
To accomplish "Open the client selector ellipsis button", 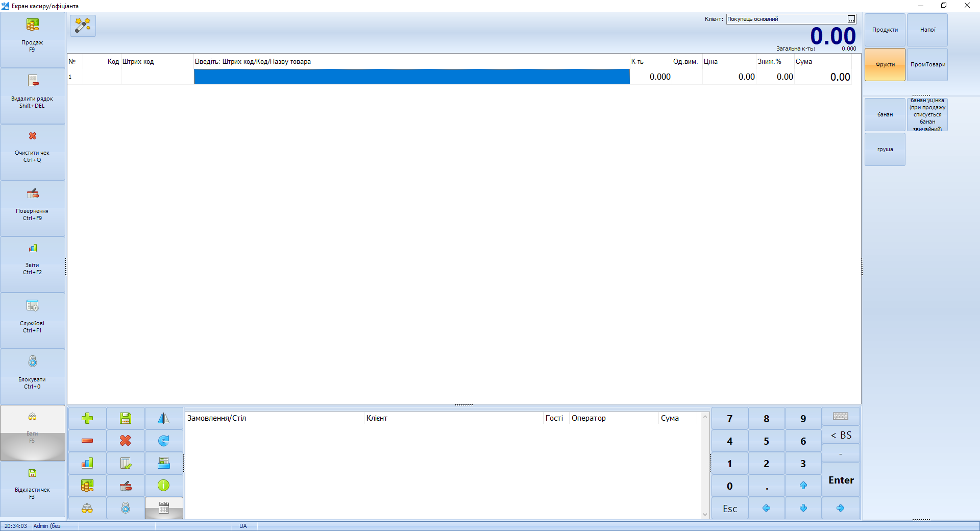I will 851,19.
